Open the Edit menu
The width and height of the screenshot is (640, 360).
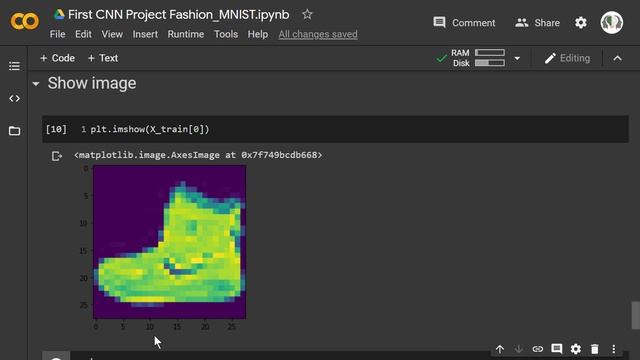coord(83,34)
